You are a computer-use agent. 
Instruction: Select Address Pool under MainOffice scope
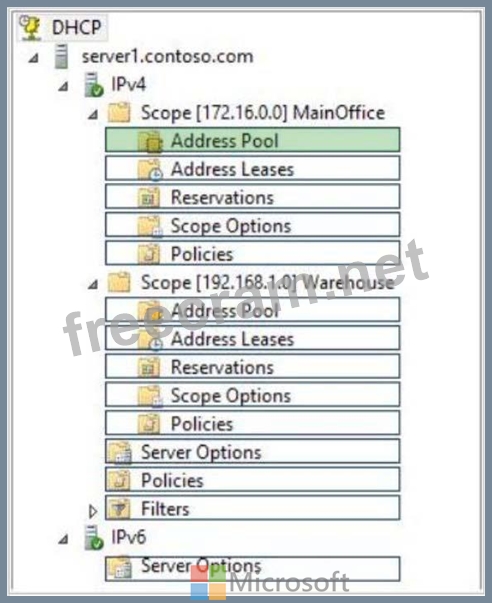pos(252,140)
